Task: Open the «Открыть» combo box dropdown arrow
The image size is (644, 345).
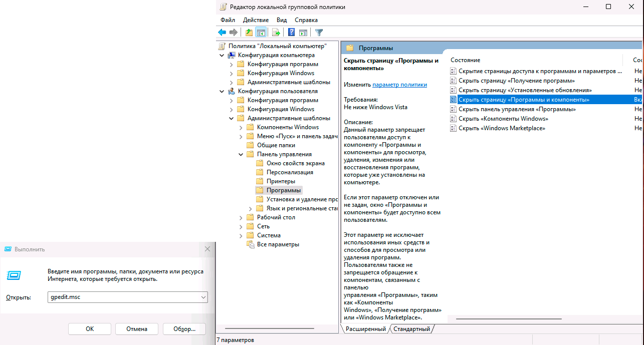Action: 203,297
